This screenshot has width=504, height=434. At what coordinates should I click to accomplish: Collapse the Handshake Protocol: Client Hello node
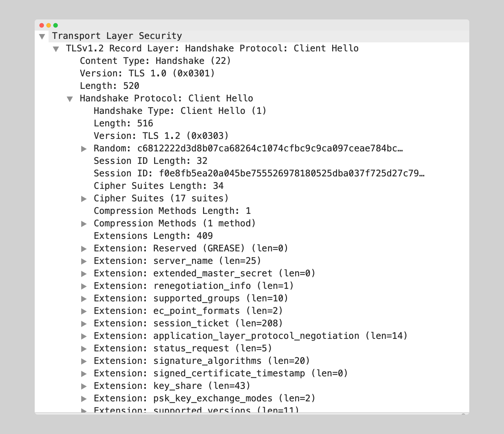[x=70, y=99]
